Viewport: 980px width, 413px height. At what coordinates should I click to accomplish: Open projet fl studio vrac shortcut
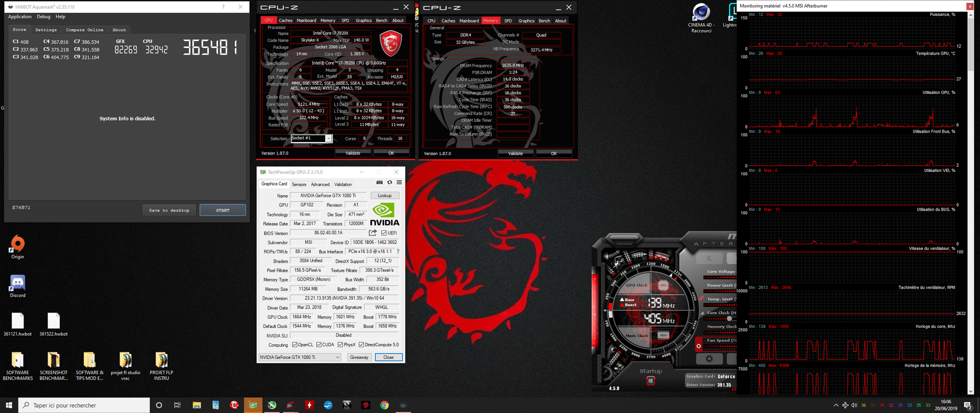(x=126, y=366)
